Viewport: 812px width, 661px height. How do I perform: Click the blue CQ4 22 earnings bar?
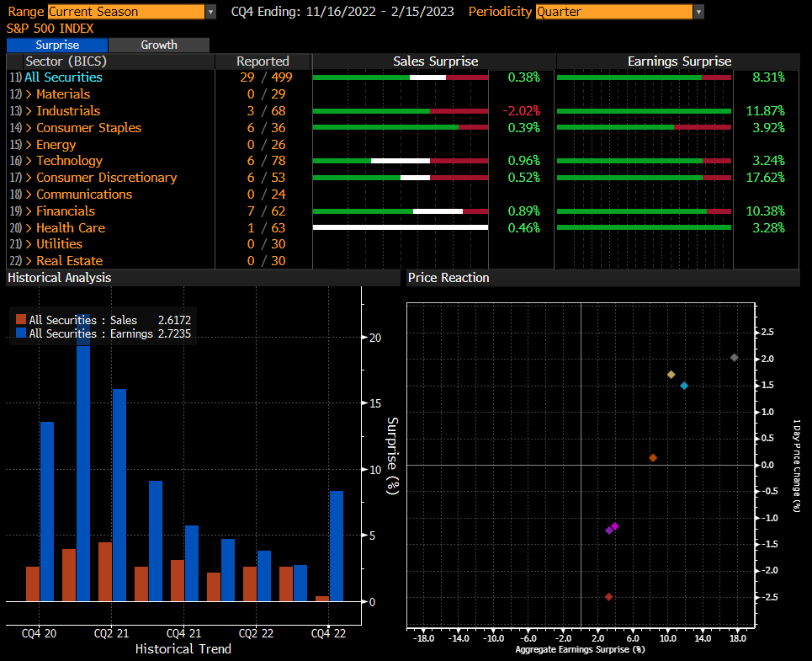click(336, 546)
